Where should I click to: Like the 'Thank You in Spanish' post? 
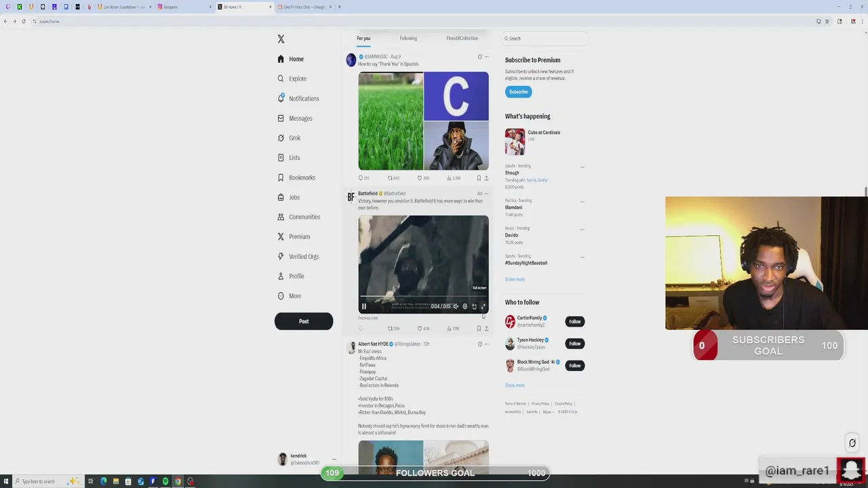click(x=420, y=178)
